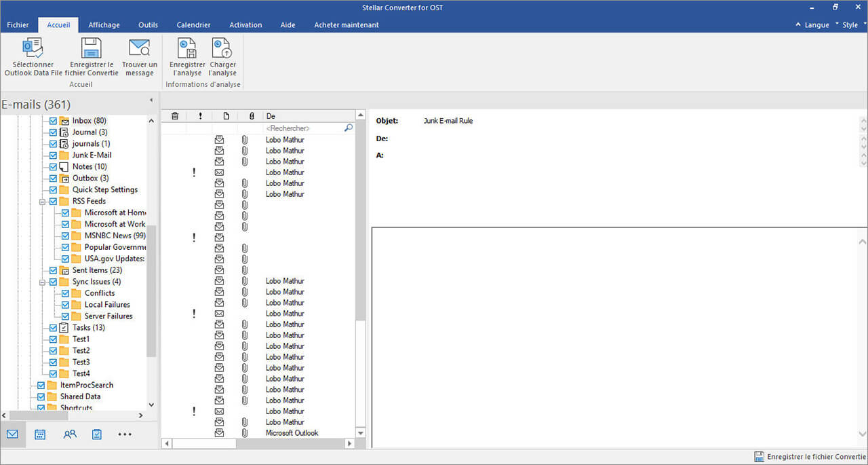
Task: Toggle the Quick Step Settings checkbox
Action: pos(54,190)
